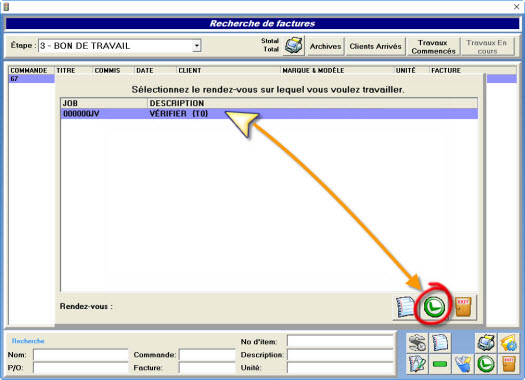Viewport: 525px width, 380px height.
Task: Click the notepad icon in the rendez-vous dialog
Action: (x=405, y=307)
